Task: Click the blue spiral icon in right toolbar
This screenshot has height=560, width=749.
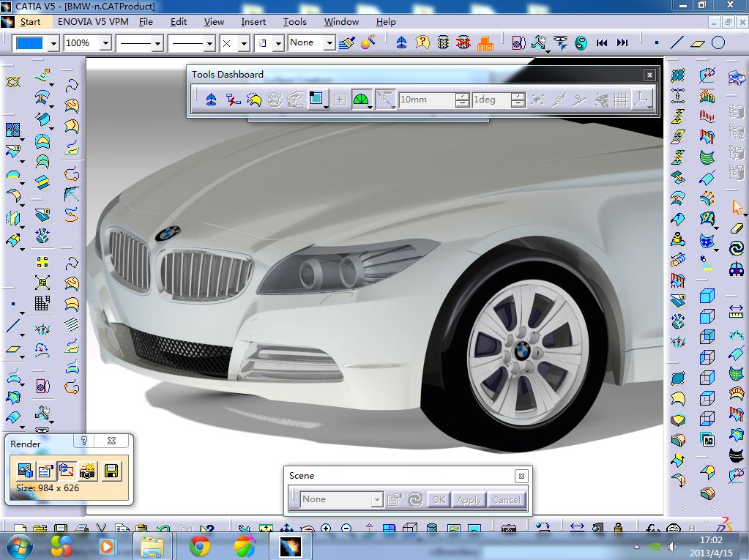Action: tap(737, 248)
